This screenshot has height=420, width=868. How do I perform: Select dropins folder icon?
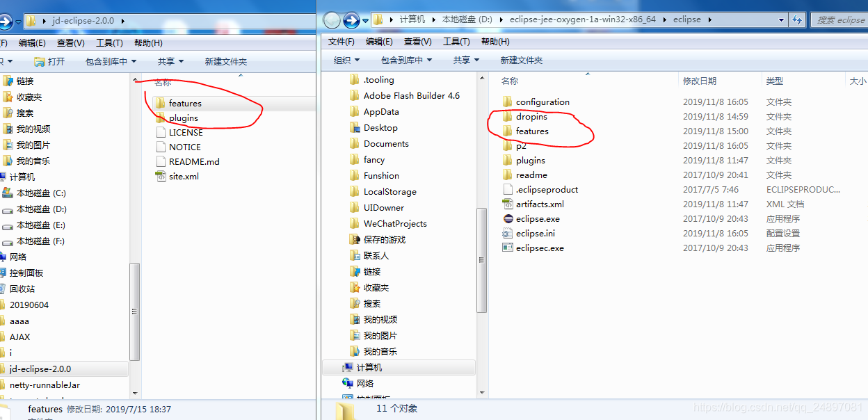[x=507, y=117]
